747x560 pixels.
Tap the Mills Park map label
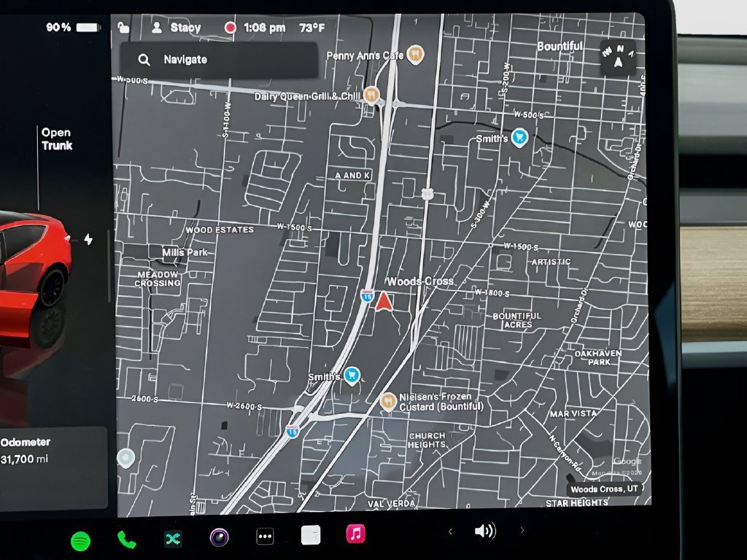point(185,252)
